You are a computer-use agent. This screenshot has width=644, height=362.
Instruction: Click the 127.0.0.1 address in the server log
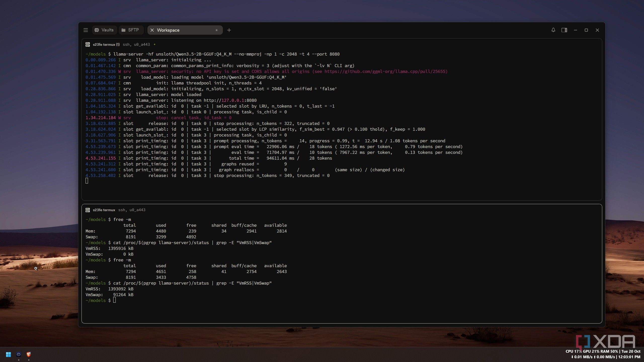pyautogui.click(x=233, y=100)
